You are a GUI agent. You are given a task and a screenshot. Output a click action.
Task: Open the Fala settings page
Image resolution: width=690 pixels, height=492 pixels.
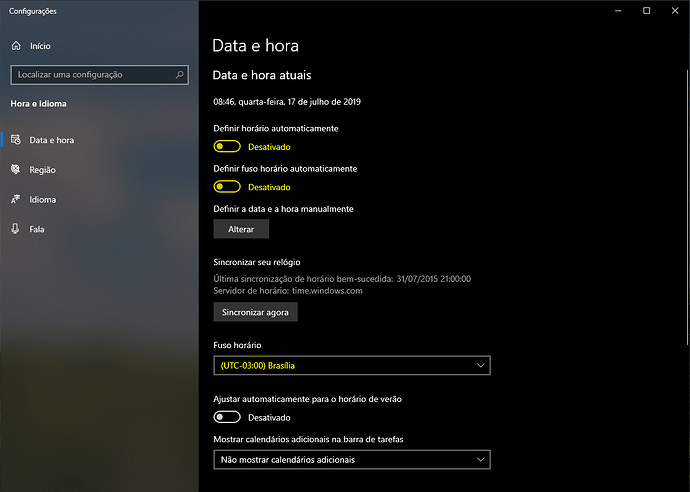coord(38,229)
